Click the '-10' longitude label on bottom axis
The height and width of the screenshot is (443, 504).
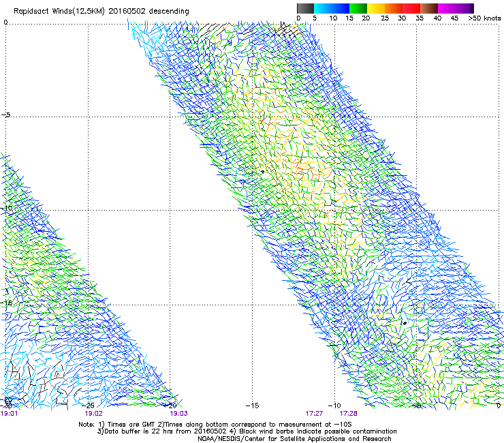tap(334, 406)
